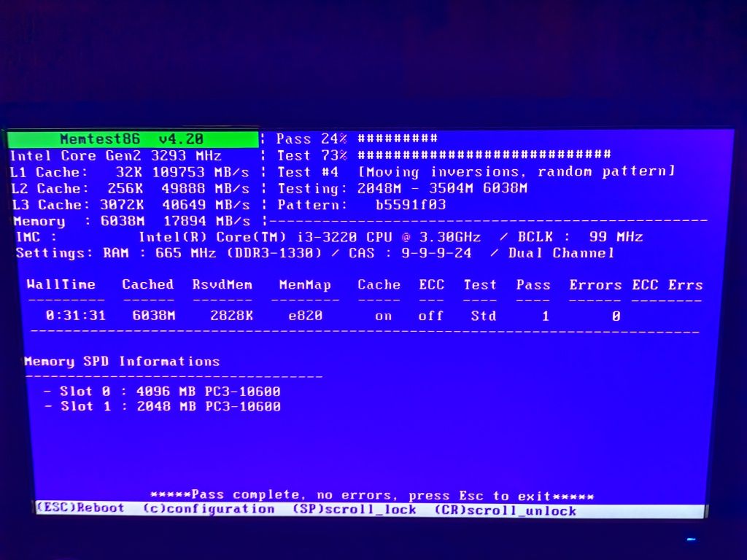Click the Cached column header
This screenshot has height=560, width=747.
point(147,284)
